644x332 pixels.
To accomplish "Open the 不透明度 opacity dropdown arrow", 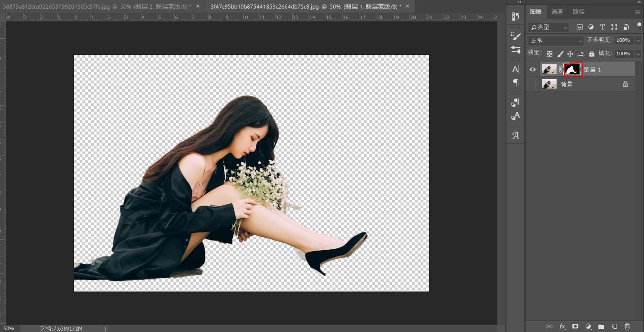I will (638, 40).
